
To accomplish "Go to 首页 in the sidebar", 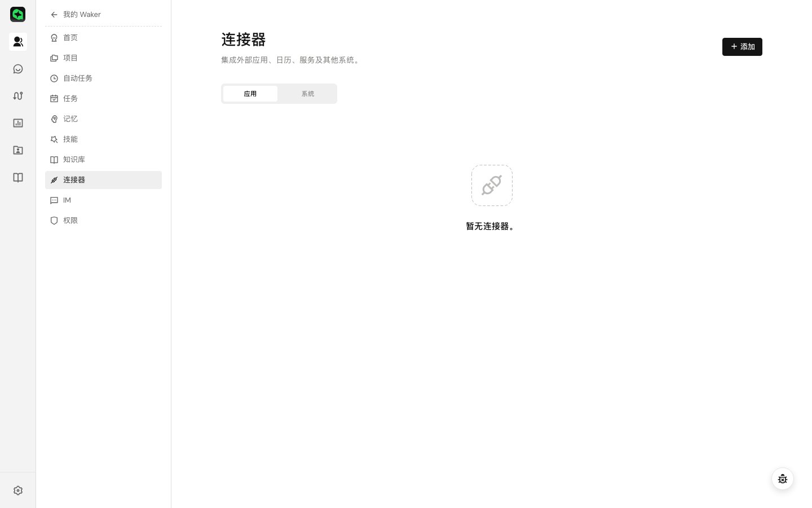I will [103, 38].
